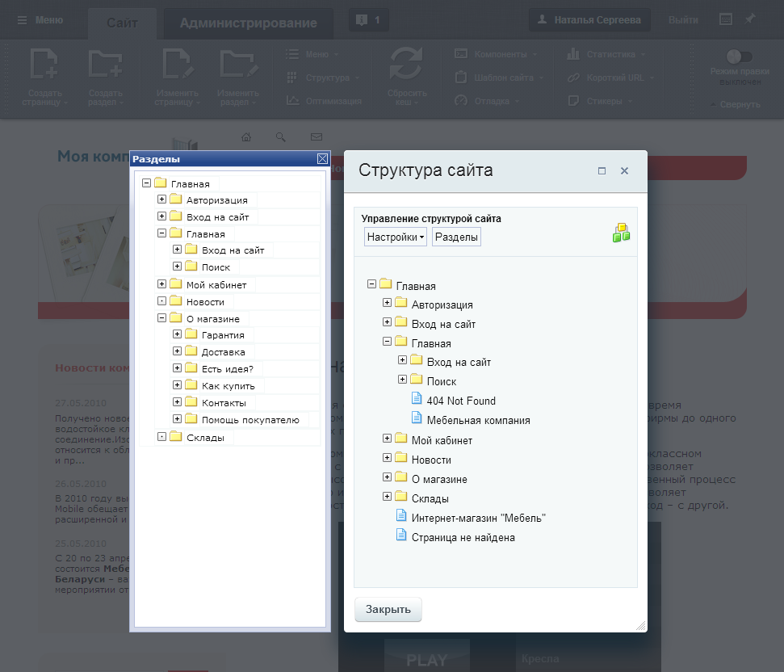Expand the Авторизация folder in site structure
This screenshot has width=784, height=672.
[x=388, y=303]
